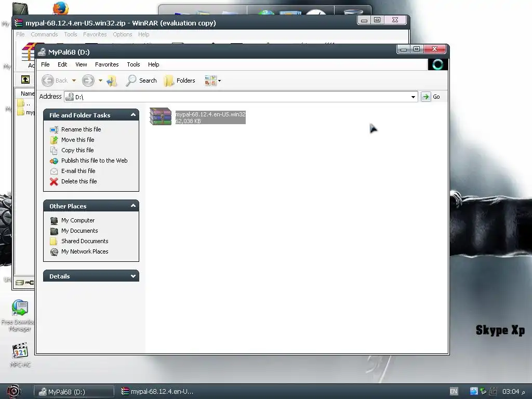
Task: Open Favorites menu in MyPal68 window
Action: (107, 64)
